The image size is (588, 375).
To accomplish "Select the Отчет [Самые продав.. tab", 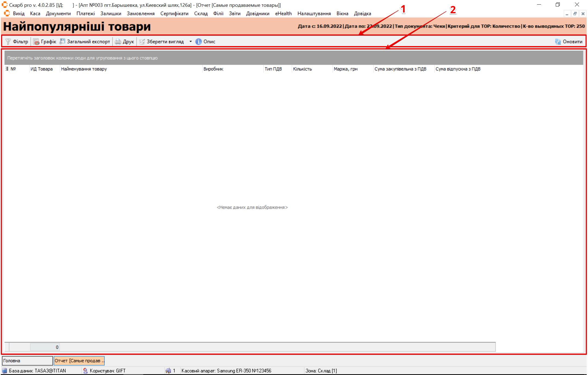I will pyautogui.click(x=79, y=361).
